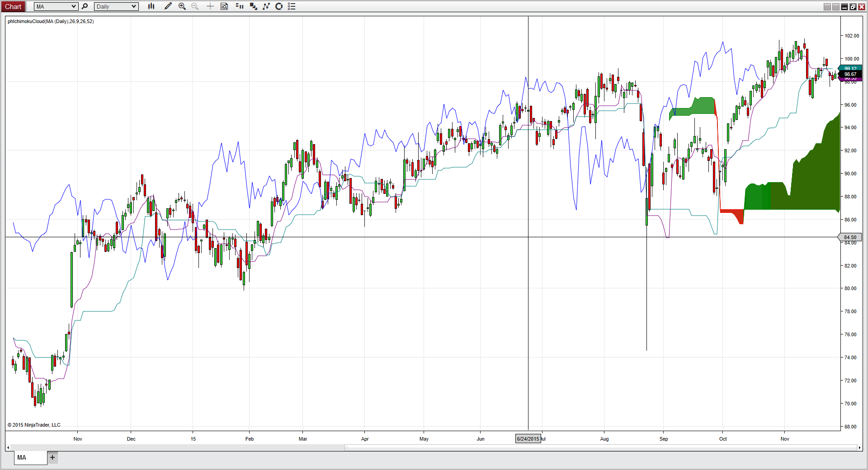Click the circular arrow strategies icon
The width and height of the screenshot is (868, 470).
pyautogui.click(x=279, y=6)
